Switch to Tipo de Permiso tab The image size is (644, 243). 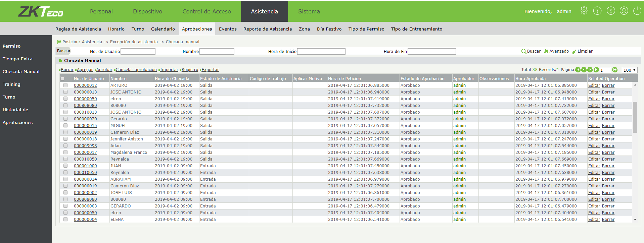(x=366, y=29)
